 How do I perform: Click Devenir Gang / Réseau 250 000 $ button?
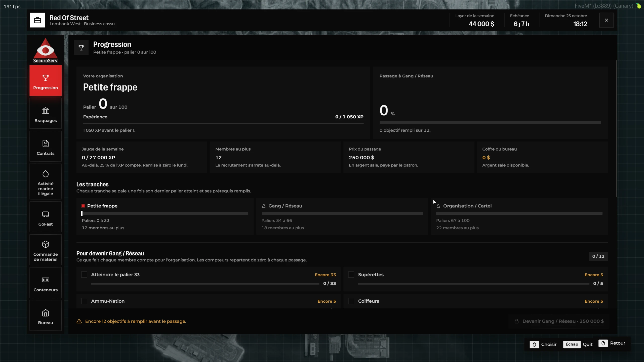click(x=559, y=321)
